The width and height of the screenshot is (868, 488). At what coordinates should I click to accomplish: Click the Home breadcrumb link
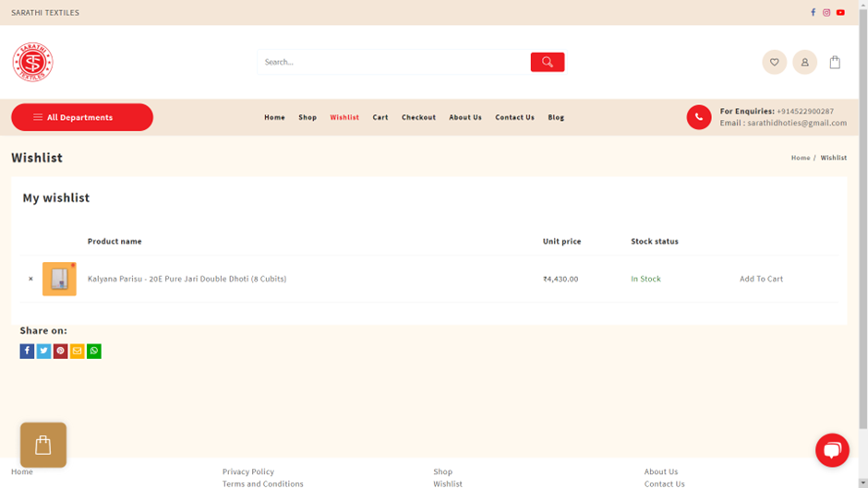pos(801,158)
